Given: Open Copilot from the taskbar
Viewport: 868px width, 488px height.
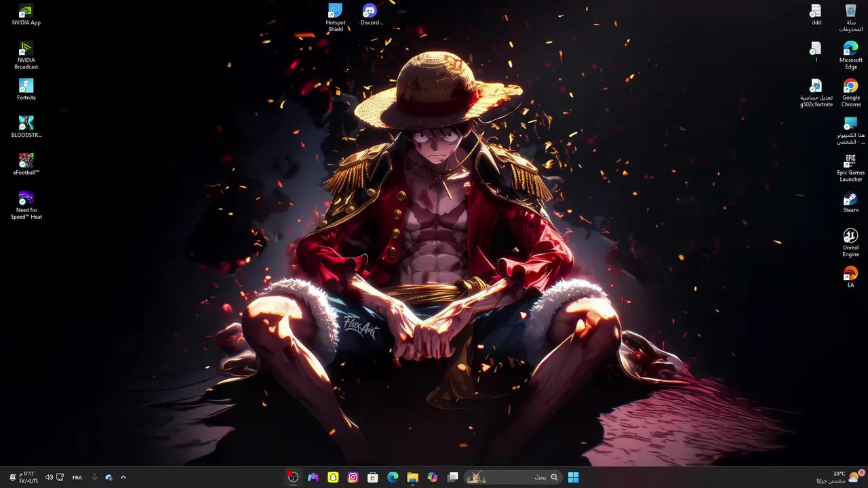Looking at the screenshot, I should [433, 477].
